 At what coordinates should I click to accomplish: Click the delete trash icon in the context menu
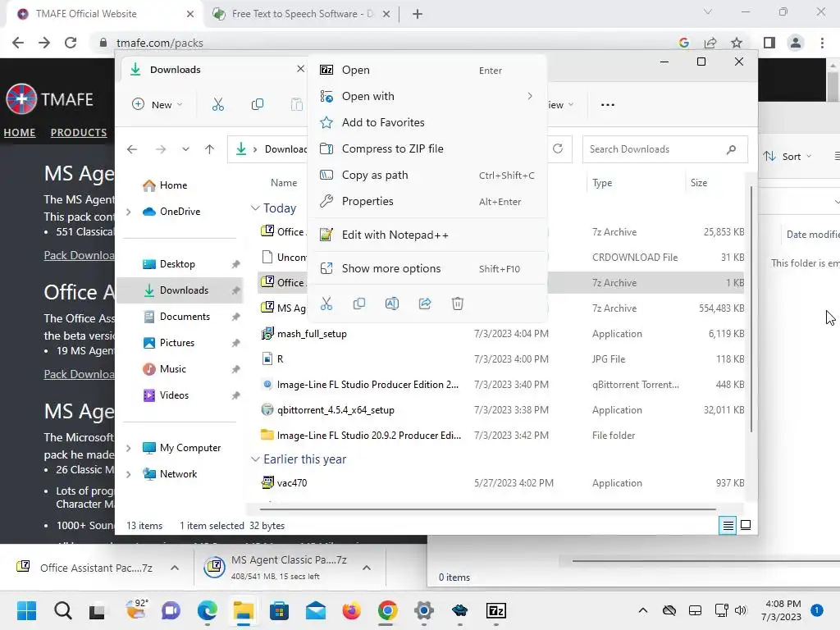click(x=458, y=304)
